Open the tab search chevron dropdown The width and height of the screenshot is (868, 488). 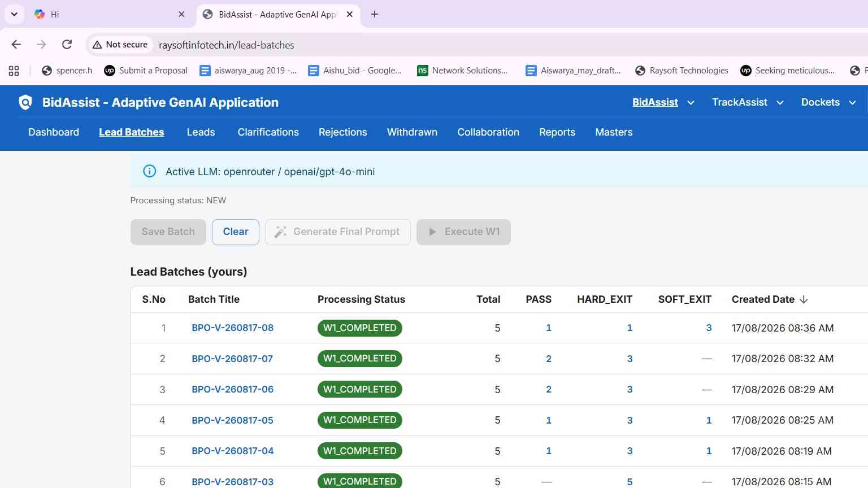tap(14, 14)
